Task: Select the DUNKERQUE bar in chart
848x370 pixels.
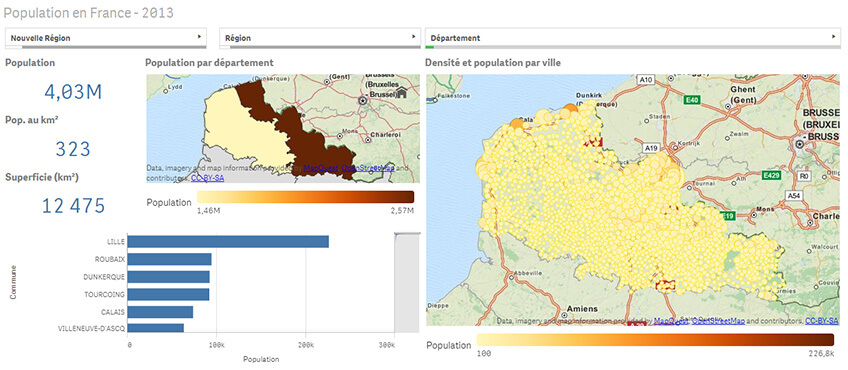Action: tap(169, 277)
